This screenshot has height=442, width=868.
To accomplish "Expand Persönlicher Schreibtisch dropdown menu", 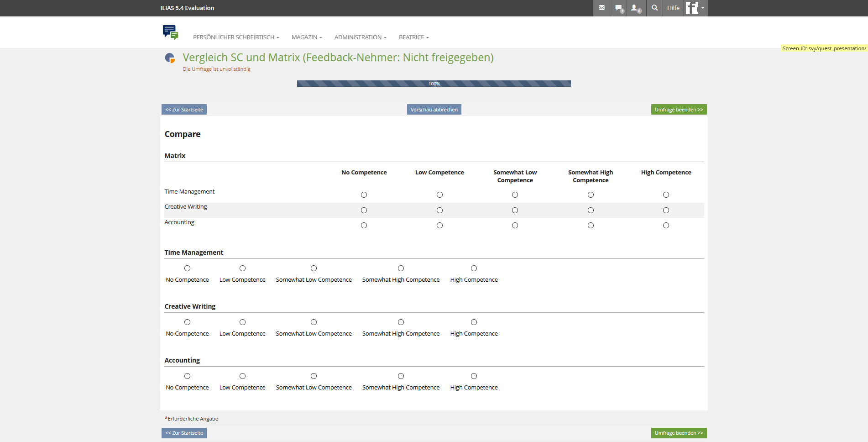I will coord(236,37).
